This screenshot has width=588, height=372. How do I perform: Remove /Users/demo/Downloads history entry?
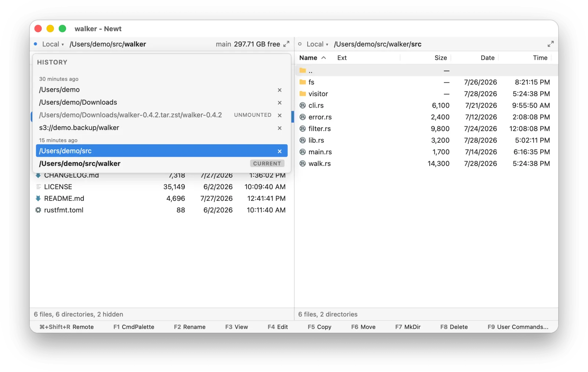280,103
